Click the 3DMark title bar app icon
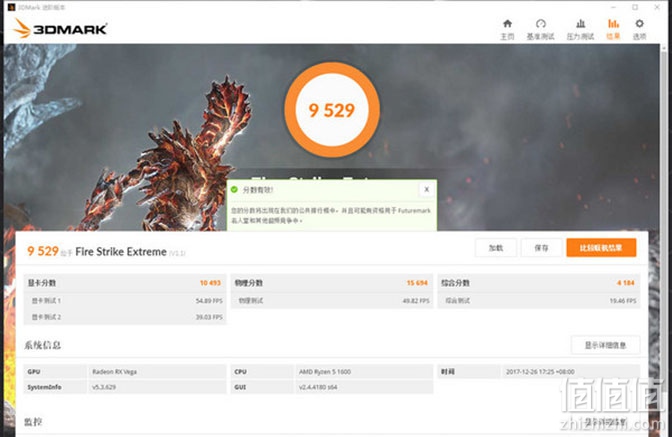This screenshot has width=672, height=437. point(12,7)
